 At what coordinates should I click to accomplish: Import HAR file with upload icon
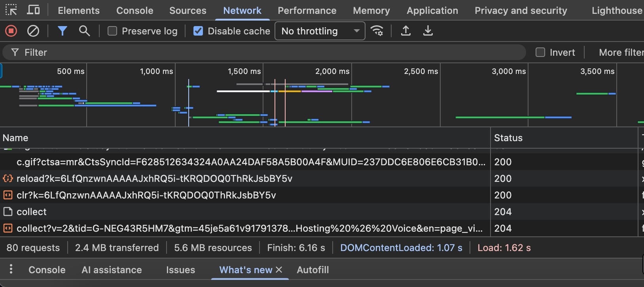[405, 31]
